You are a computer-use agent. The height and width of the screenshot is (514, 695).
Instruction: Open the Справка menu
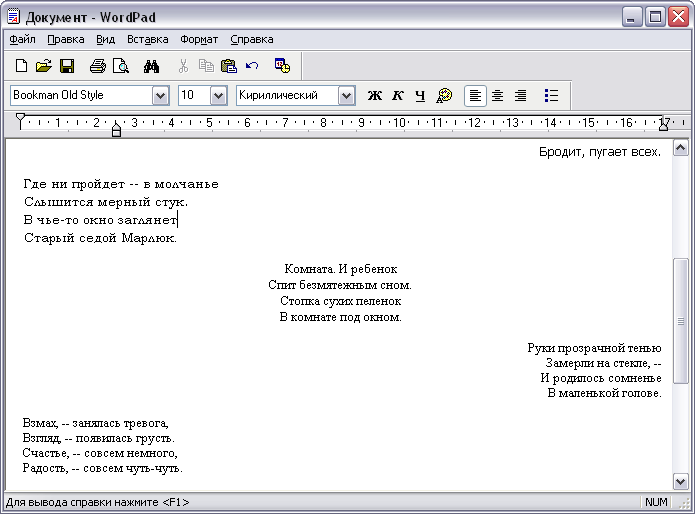click(252, 39)
